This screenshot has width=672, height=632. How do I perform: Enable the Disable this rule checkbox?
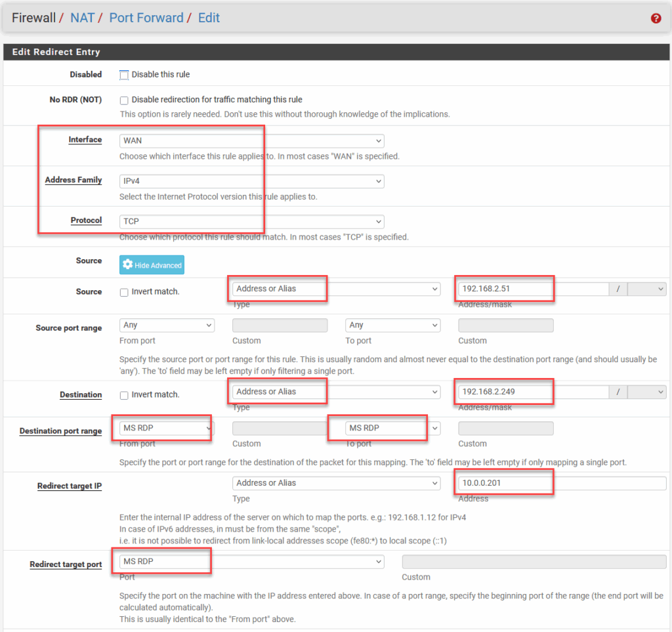point(124,75)
